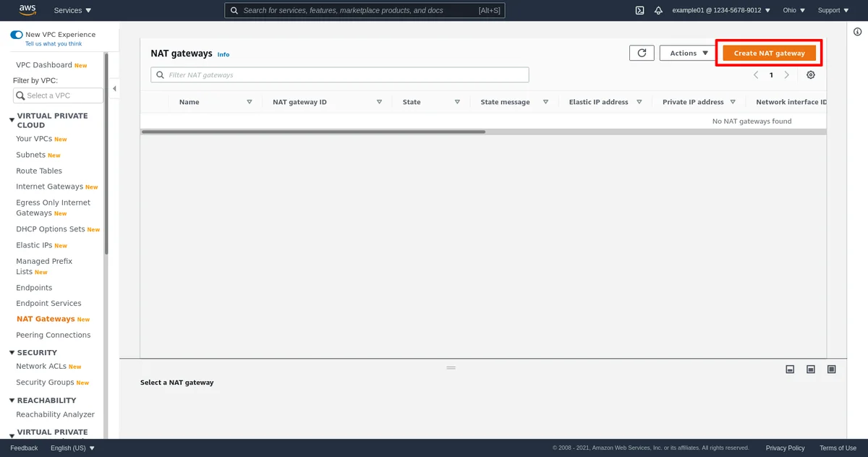Select Peering Connections in sidebar
The width and height of the screenshot is (868, 457).
(54, 335)
